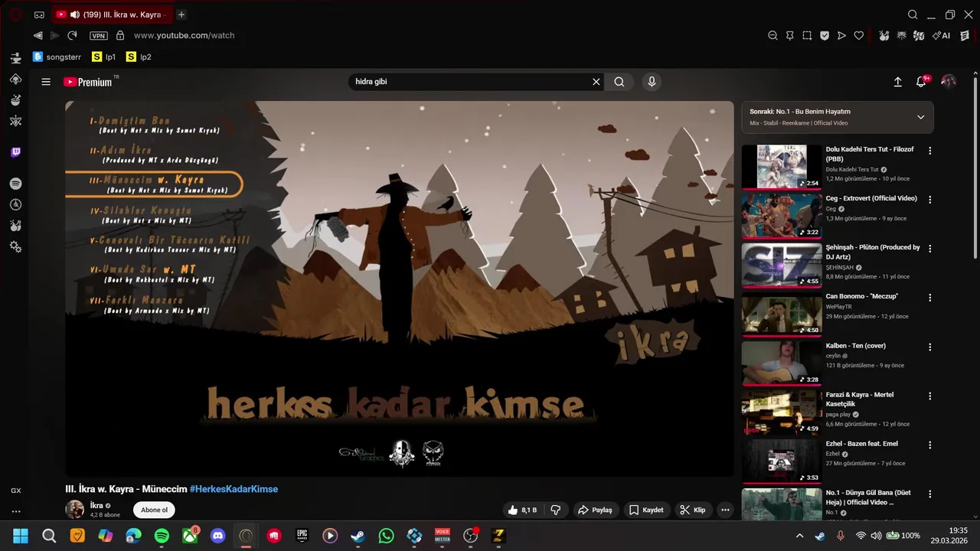Mute the tab via its speaker icon
Image resolution: width=980 pixels, height=551 pixels.
(74, 15)
